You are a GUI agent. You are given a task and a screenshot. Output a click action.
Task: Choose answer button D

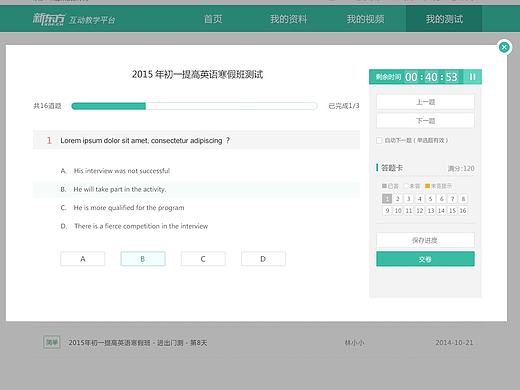pyautogui.click(x=263, y=259)
